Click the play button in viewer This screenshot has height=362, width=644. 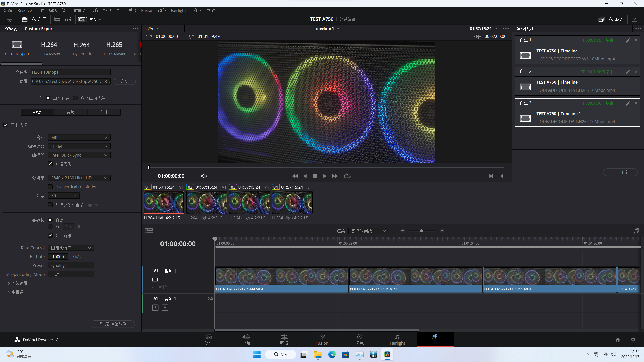[x=325, y=176]
